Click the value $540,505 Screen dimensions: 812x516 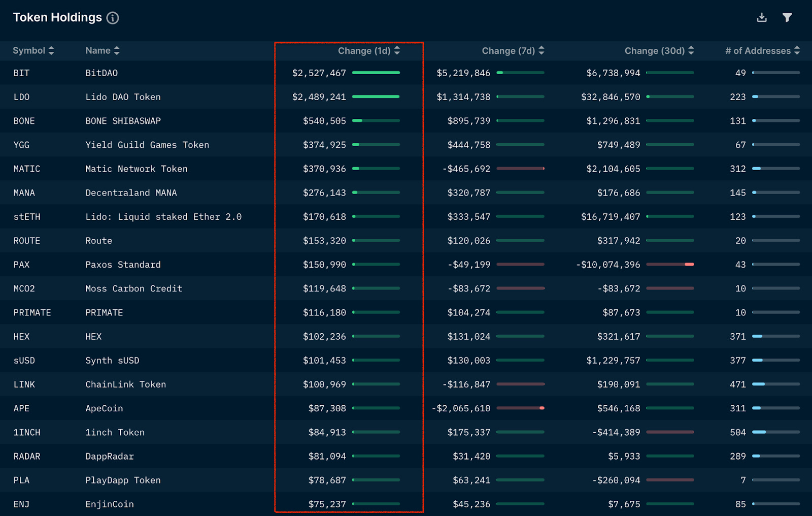[325, 121]
